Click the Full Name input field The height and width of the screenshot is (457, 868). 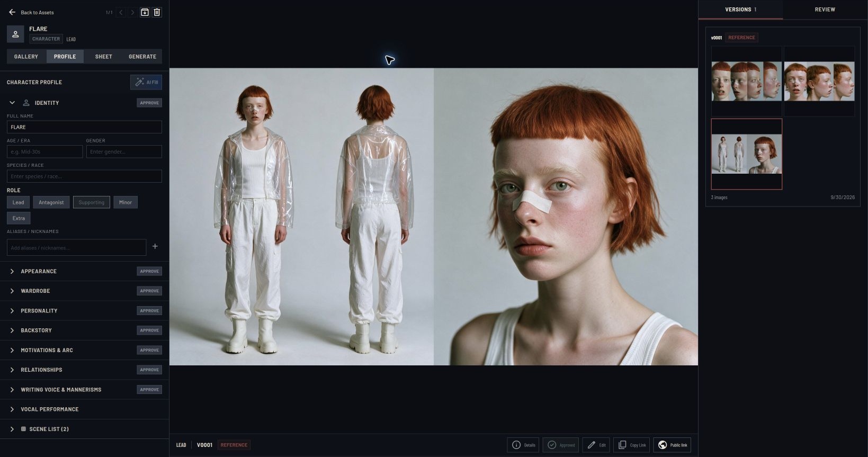point(84,127)
